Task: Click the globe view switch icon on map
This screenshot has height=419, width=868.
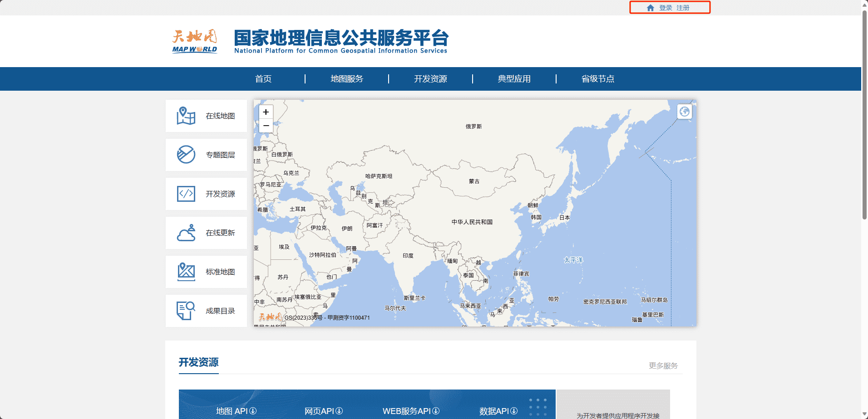Action: click(x=685, y=112)
